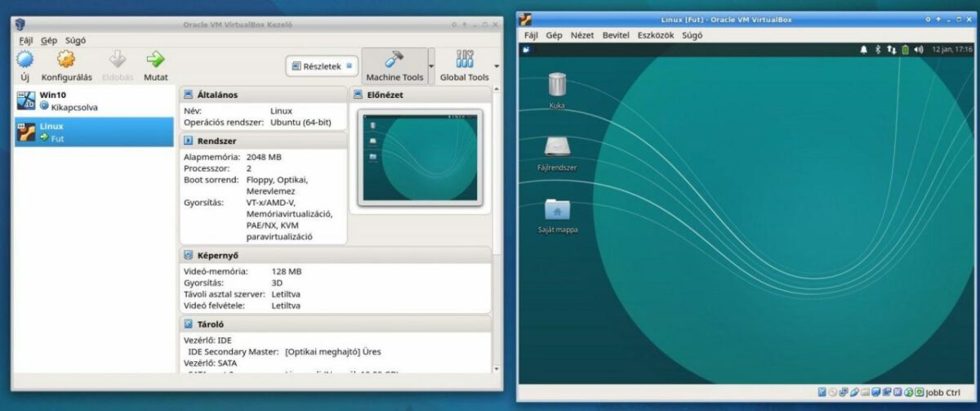Select the Win10 virtual machine

94,101
